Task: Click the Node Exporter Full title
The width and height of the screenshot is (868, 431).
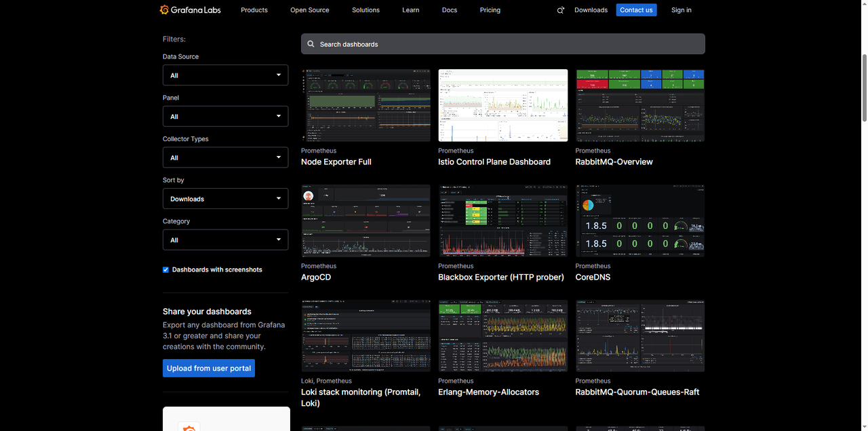Action: click(x=336, y=162)
